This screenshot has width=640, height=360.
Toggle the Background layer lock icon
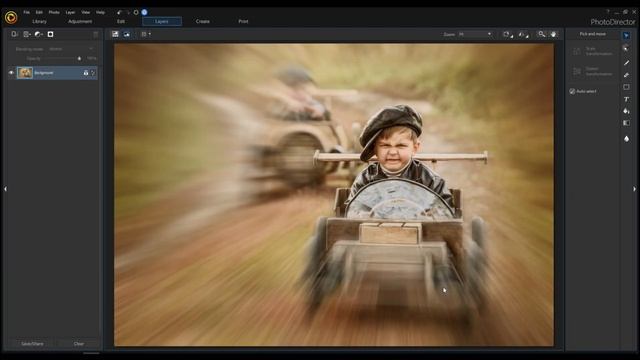(x=86, y=73)
